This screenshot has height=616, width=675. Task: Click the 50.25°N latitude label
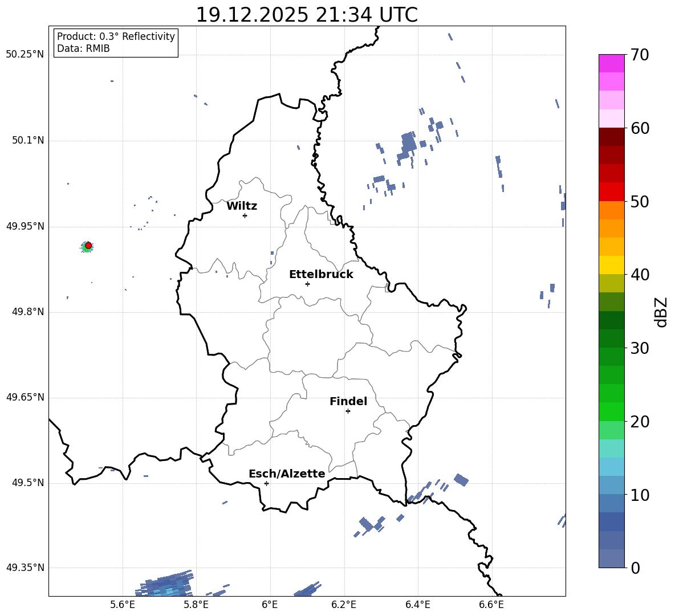(x=25, y=55)
